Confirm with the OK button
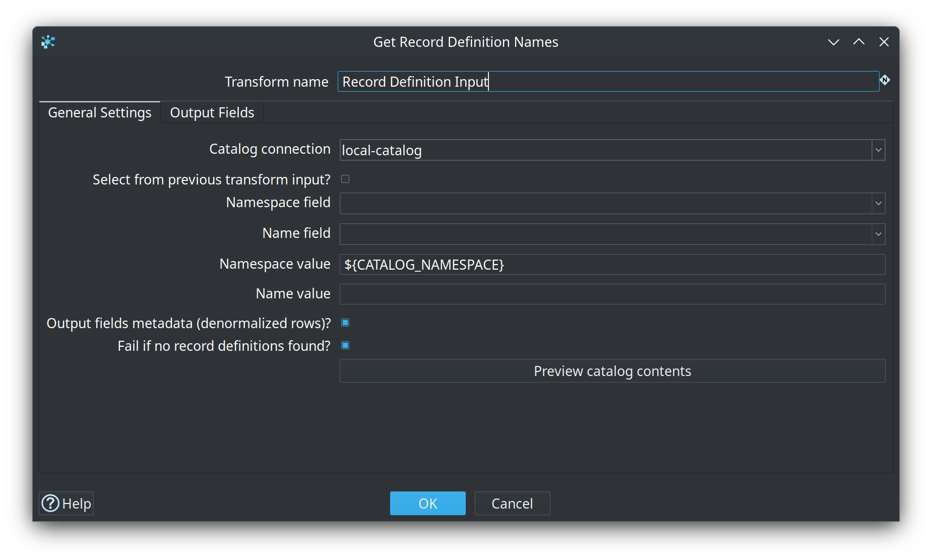Viewport: 932px width, 560px height. [428, 503]
